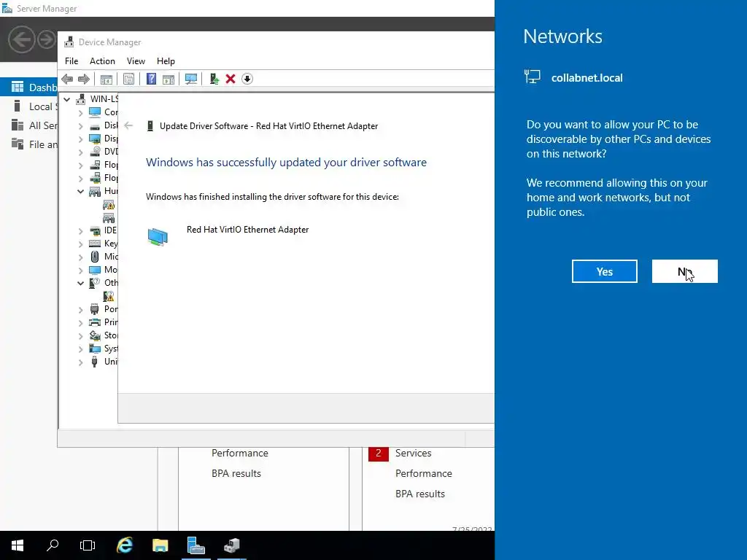The height and width of the screenshot is (560, 747).
Task: Click the System devices category icon
Action: point(95,349)
